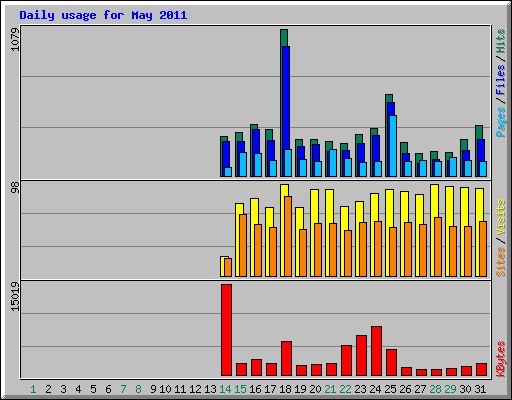This screenshot has height=400, width=512.
Task: Click the cyan Pages bar for day 21
Action: [333, 163]
